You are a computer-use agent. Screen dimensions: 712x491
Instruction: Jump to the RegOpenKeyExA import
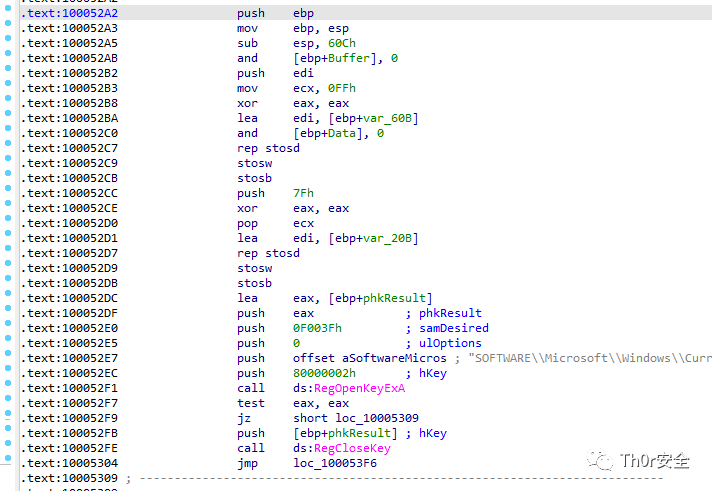click(x=359, y=388)
